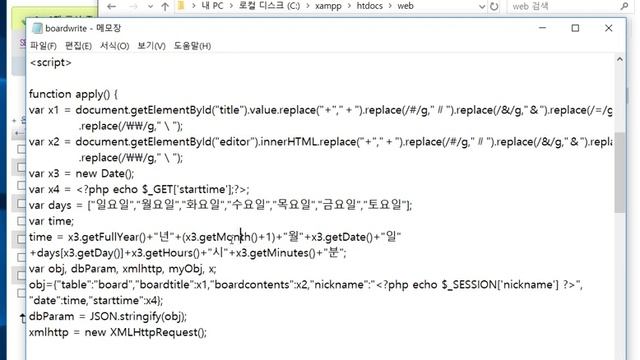The image size is (640, 360).
Task: Click the '+days[x3.getDay()]' line
Action: tap(188, 253)
